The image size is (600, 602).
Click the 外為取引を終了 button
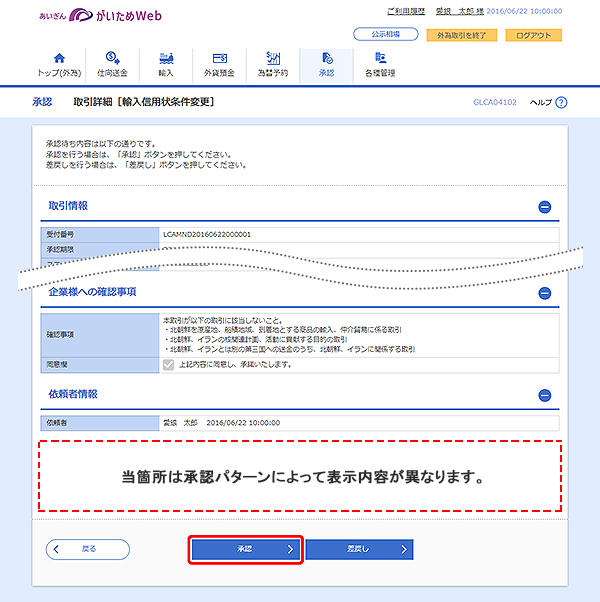click(462, 35)
